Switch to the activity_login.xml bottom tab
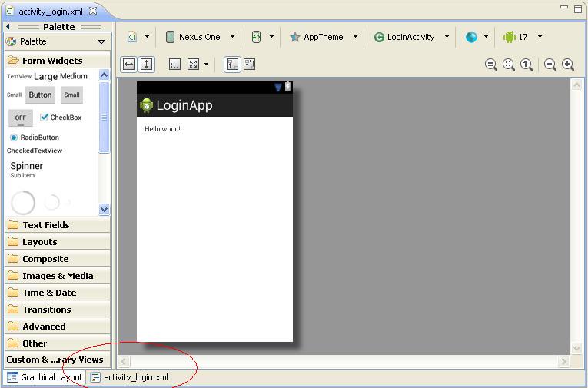The height and width of the screenshot is (388, 588). (x=130, y=377)
